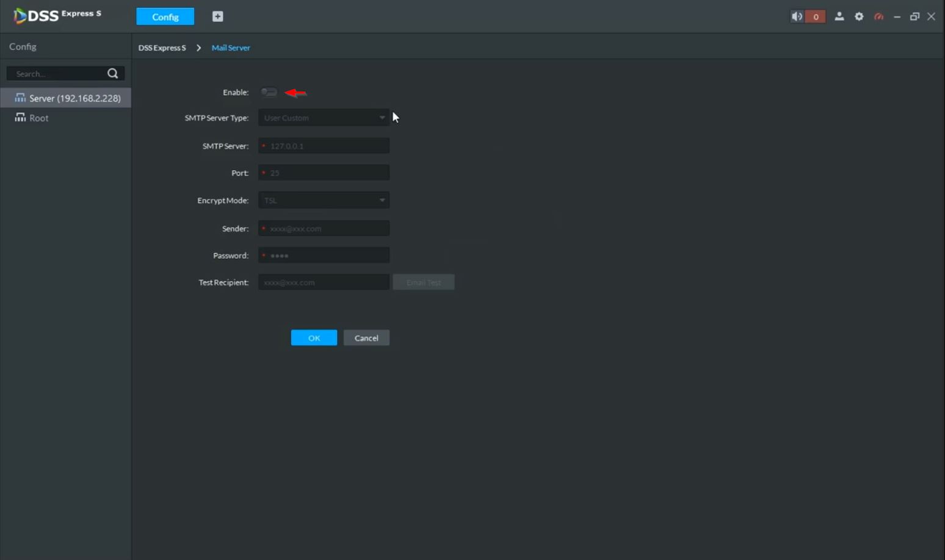Click the Cancel button
The height and width of the screenshot is (560, 945).
366,338
